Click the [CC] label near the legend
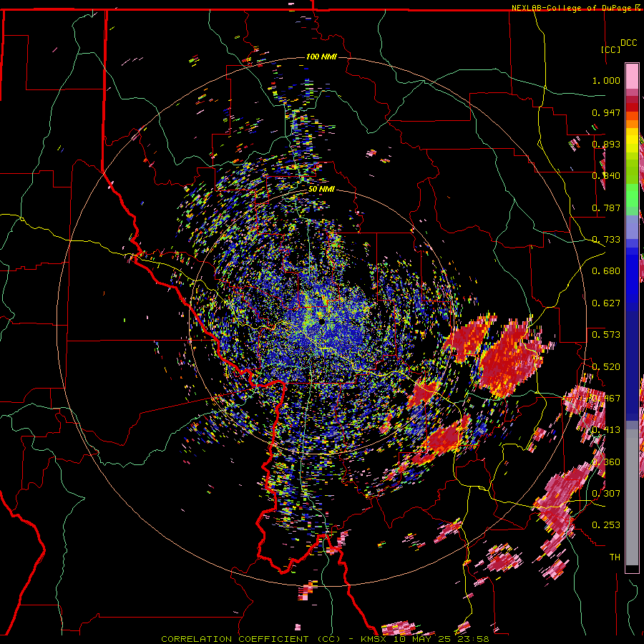Screen dimensions: 644x644 611,49
